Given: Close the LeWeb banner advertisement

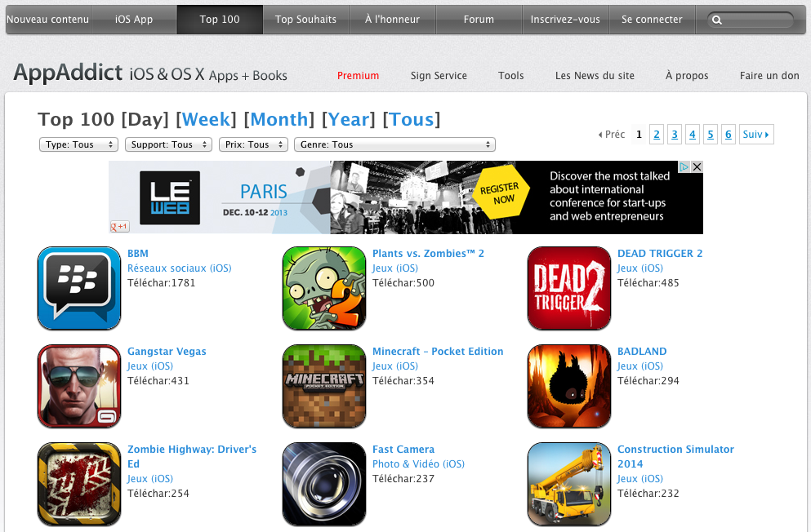Looking at the screenshot, I should click(x=697, y=166).
